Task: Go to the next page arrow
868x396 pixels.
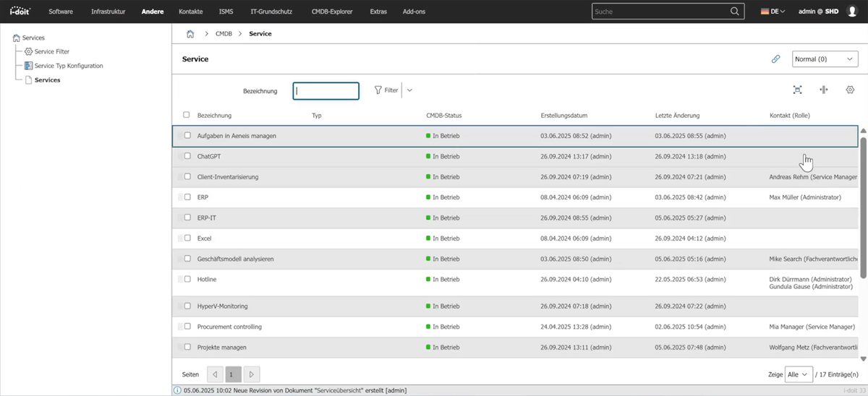Action: click(251, 374)
